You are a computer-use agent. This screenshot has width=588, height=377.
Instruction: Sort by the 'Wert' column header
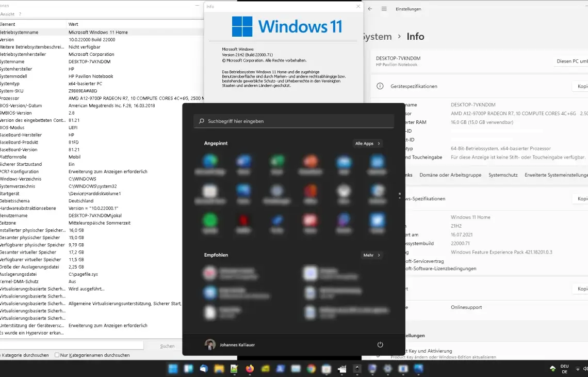135,24
